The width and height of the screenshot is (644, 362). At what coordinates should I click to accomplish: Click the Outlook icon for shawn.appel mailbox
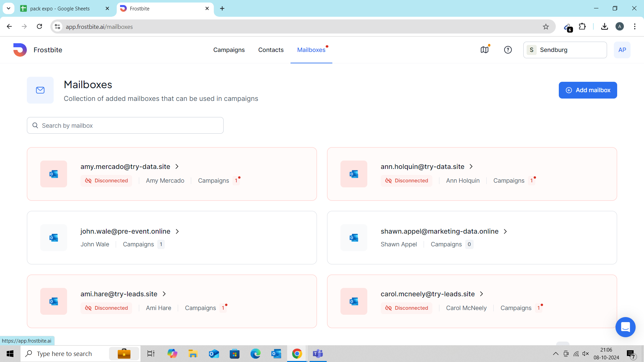[354, 238]
